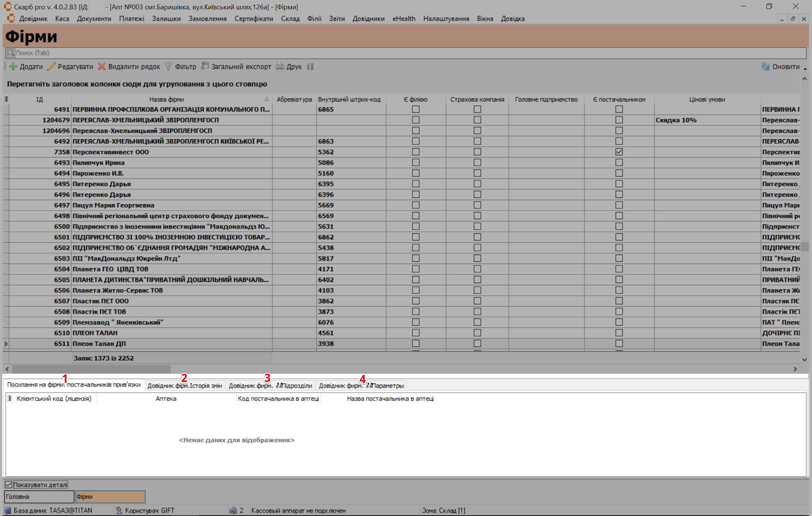Click the pencil Редагувати icon
The image size is (812, 516).
51,66
